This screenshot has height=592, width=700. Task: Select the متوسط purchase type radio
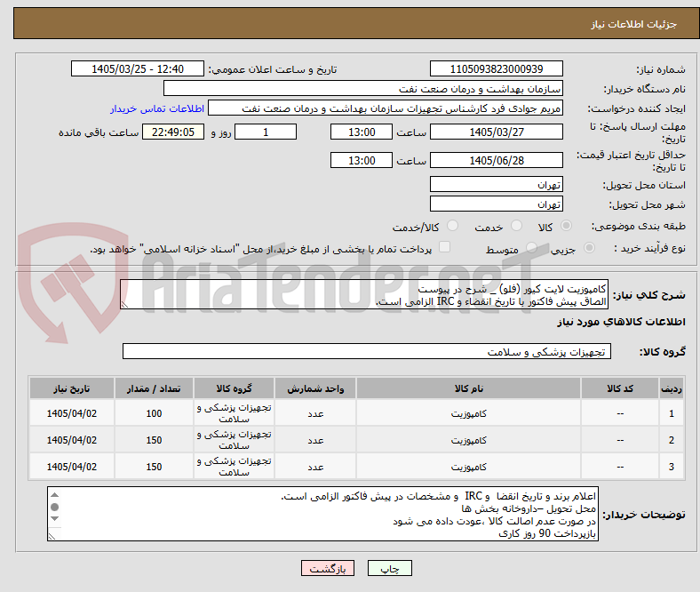tap(532, 247)
